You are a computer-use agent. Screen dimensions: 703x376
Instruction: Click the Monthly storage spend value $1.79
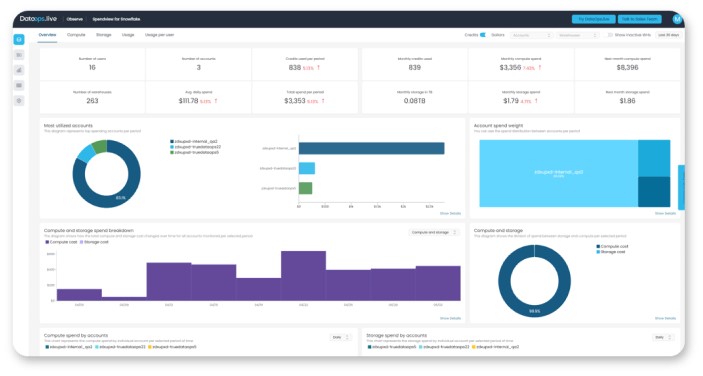click(511, 101)
